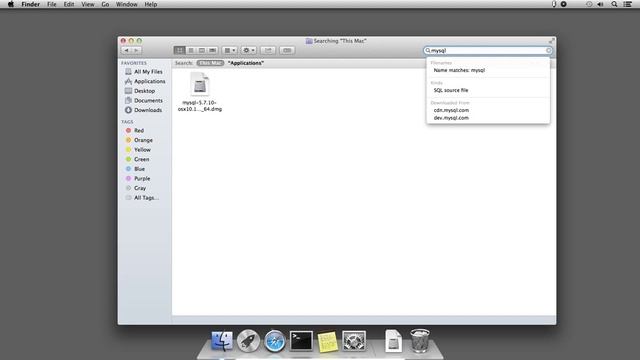Open the Window menu

click(127, 4)
